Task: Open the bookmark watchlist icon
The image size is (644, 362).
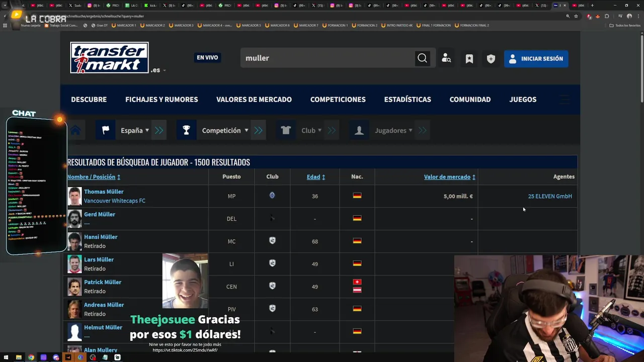Action: pos(469,59)
